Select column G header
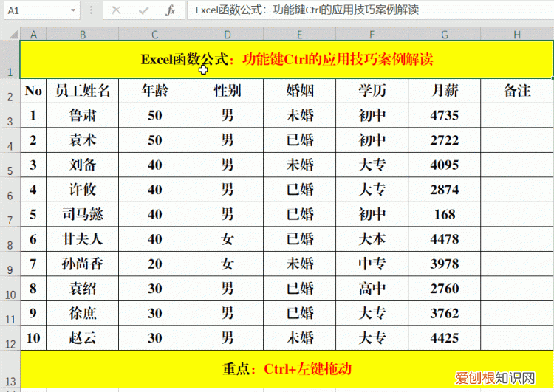Image resolution: width=554 pixels, height=392 pixels. [x=445, y=35]
